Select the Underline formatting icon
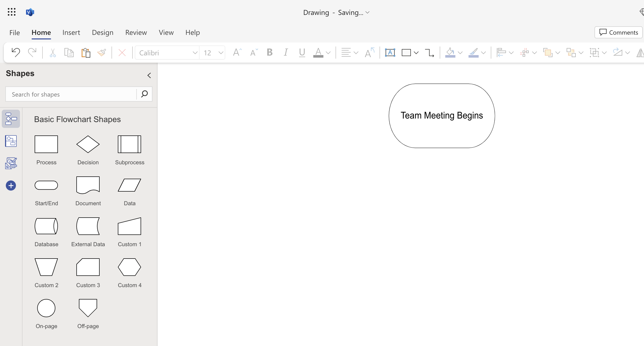Image resolution: width=644 pixels, height=346 pixels. tap(301, 52)
